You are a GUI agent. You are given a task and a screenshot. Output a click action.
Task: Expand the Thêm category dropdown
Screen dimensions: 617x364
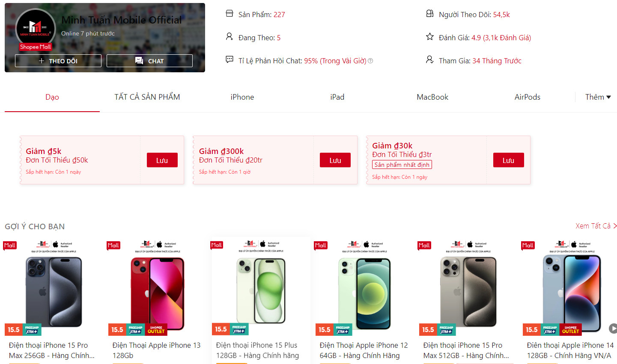click(598, 97)
